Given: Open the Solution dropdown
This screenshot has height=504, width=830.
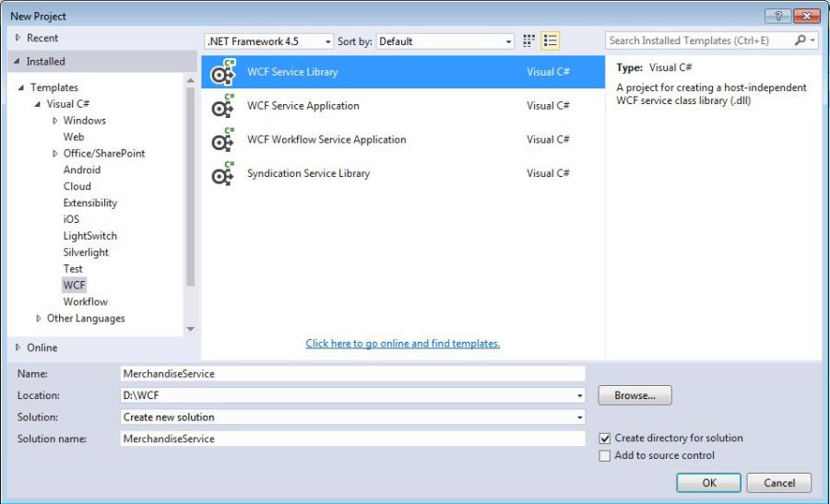Looking at the screenshot, I should pos(353,417).
